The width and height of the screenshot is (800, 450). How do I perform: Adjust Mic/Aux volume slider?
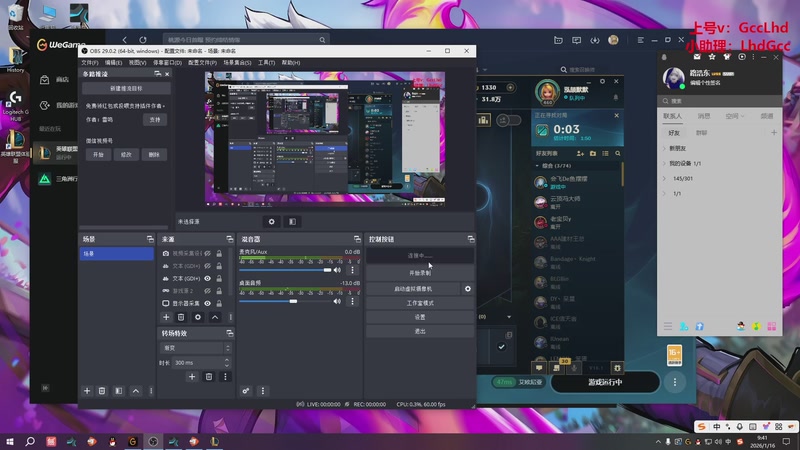point(285,270)
